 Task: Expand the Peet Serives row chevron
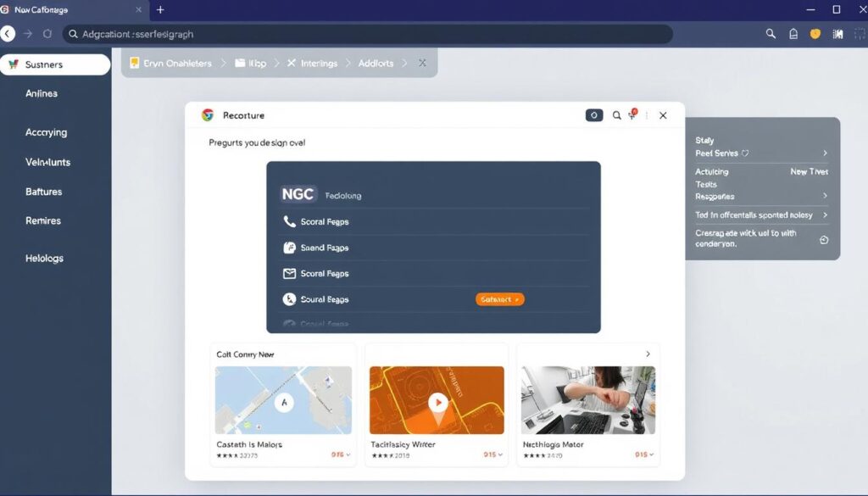(825, 153)
